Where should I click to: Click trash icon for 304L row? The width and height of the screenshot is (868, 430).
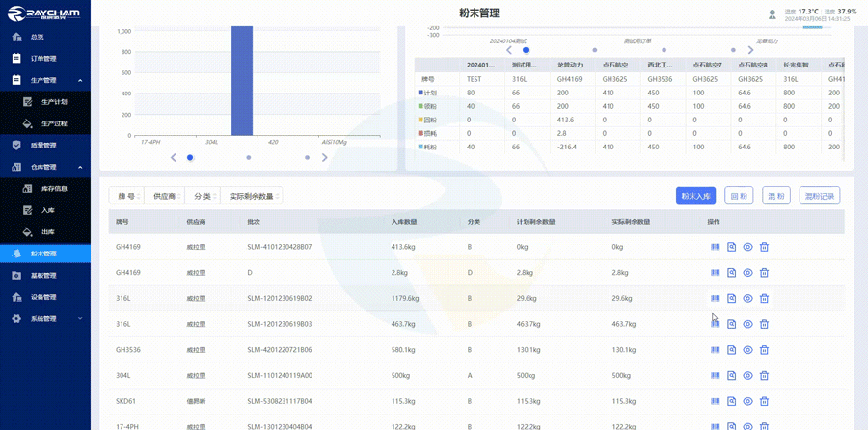pyautogui.click(x=764, y=376)
